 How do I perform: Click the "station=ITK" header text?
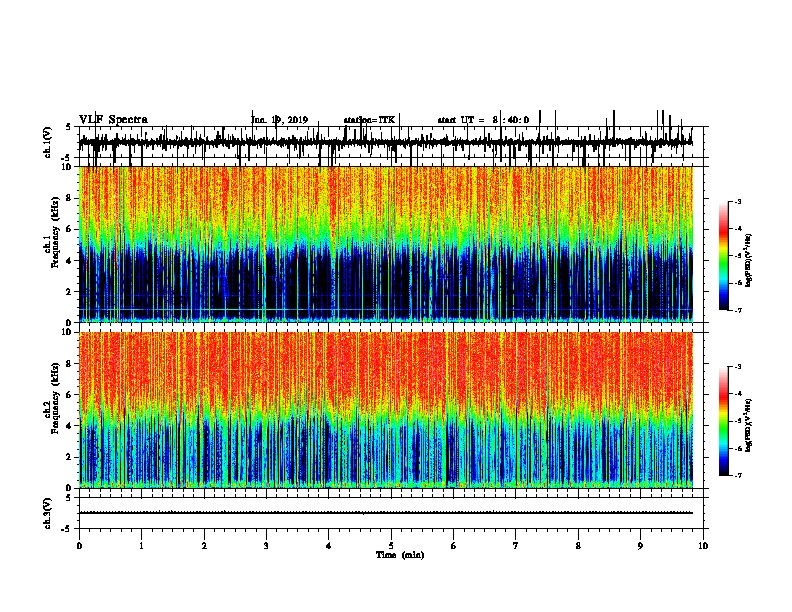[x=369, y=120]
